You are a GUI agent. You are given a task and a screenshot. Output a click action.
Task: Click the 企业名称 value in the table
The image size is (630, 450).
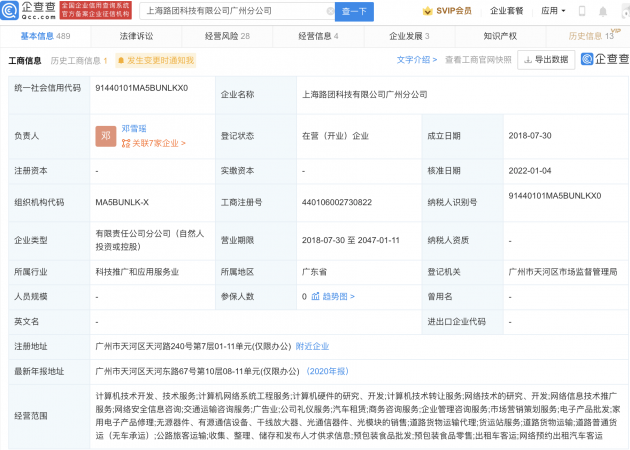[x=364, y=95]
